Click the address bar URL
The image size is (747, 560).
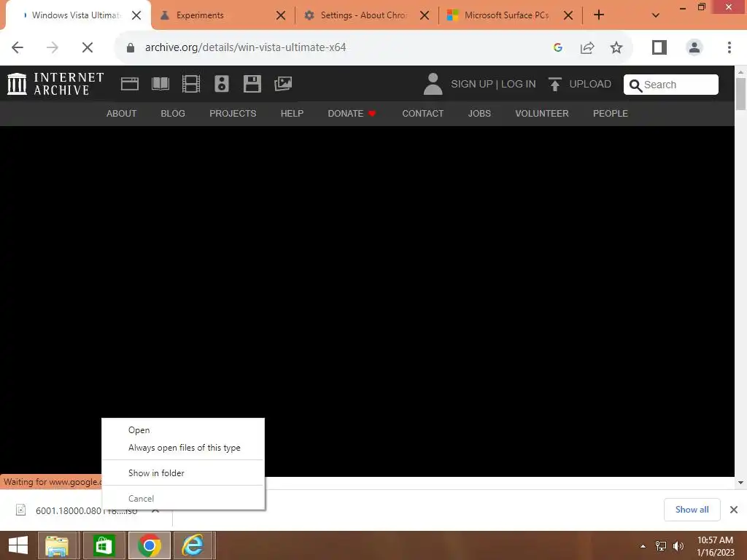[x=245, y=47]
